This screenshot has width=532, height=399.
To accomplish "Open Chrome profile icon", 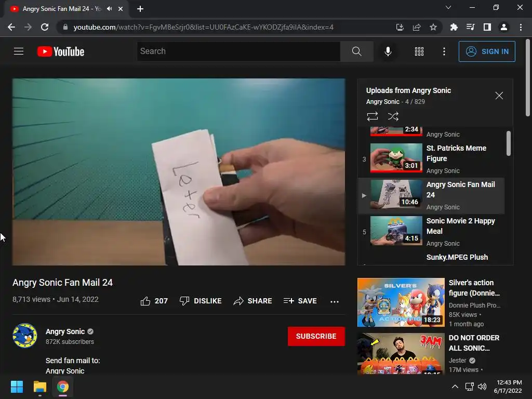I will (504, 27).
